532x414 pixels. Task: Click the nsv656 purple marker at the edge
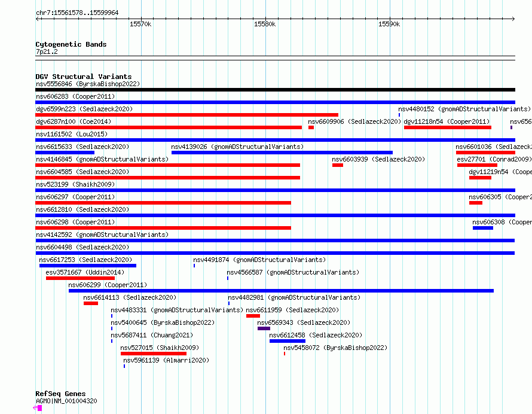click(511, 127)
